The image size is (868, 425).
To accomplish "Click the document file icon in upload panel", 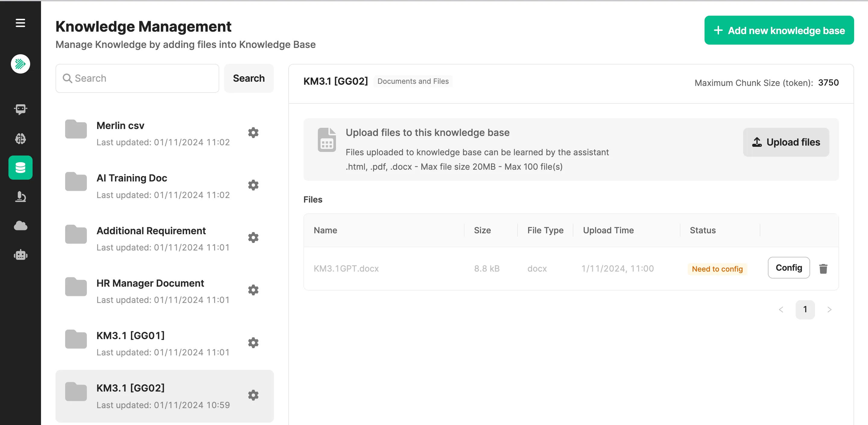I will [x=327, y=140].
